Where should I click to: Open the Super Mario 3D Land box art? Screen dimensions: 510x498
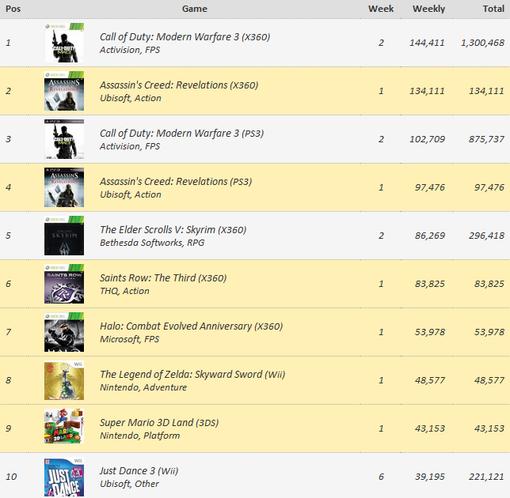coord(64,427)
